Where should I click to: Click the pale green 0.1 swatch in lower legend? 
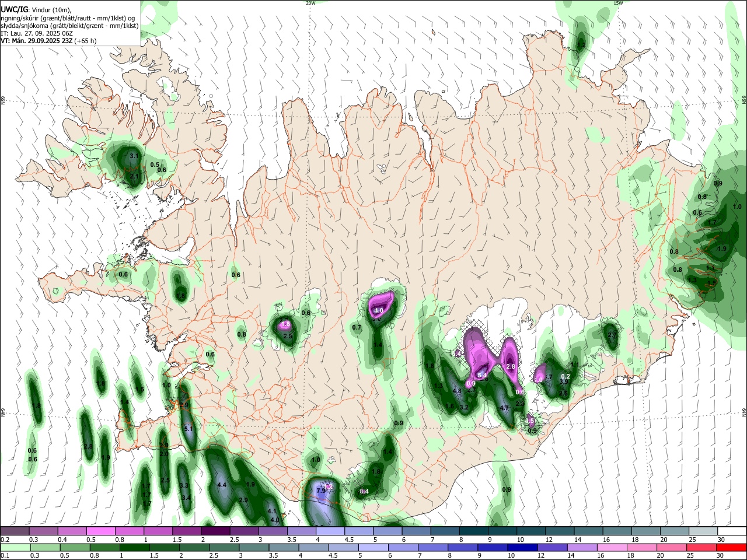click(x=15, y=547)
